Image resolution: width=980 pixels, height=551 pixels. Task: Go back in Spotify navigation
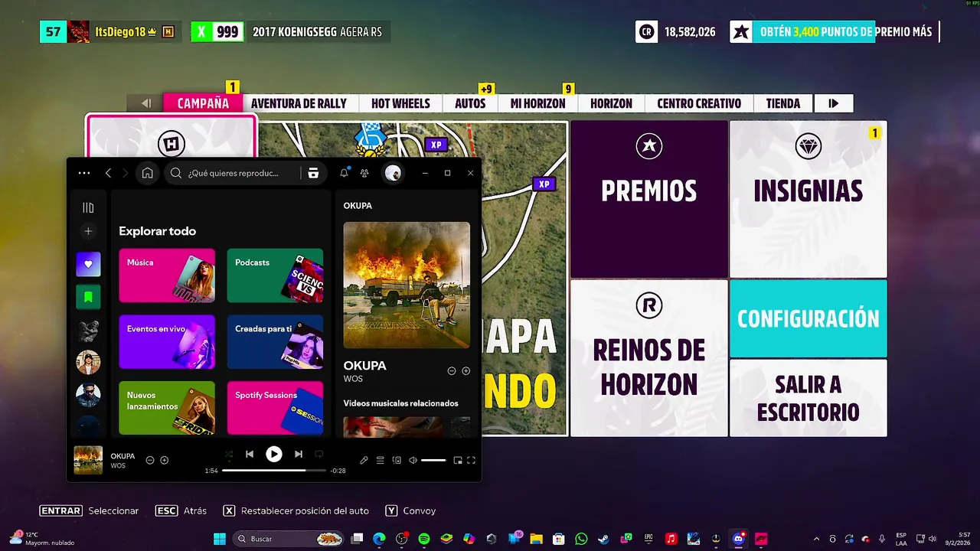(108, 173)
